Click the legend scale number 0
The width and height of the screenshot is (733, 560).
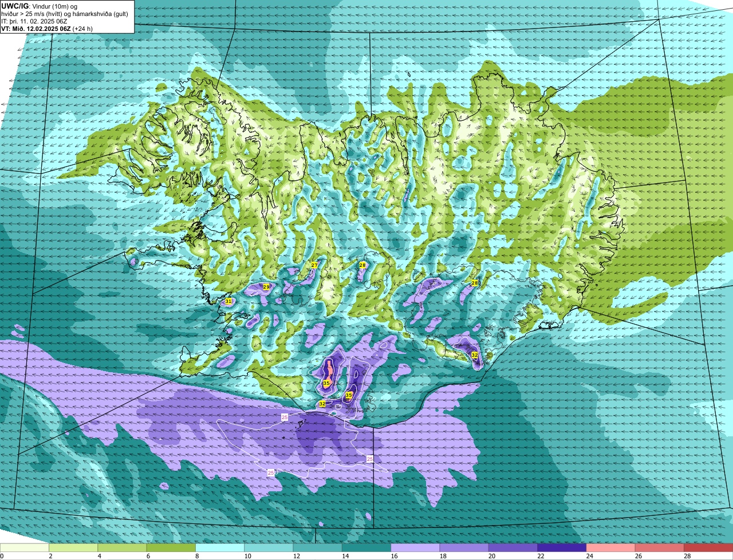coord(2,556)
